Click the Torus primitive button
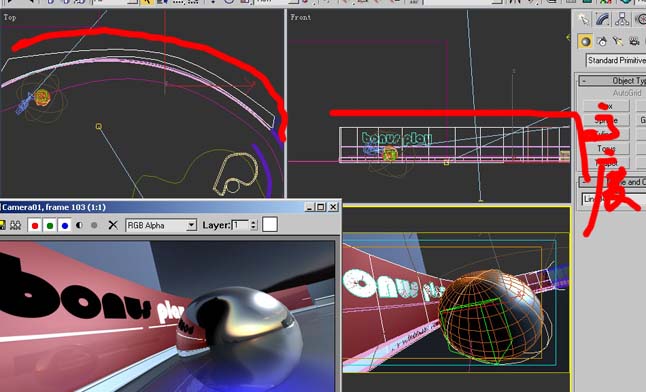This screenshot has width=646, height=392. point(606,148)
